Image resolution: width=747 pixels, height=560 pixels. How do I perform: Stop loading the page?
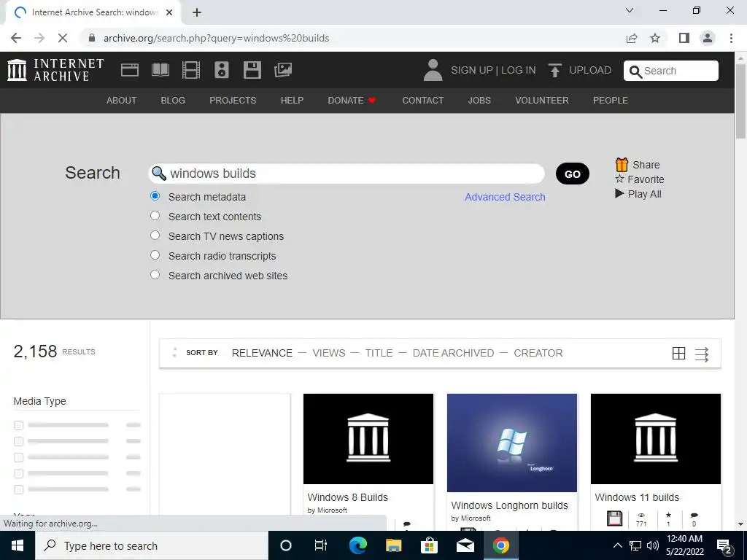[x=63, y=38]
